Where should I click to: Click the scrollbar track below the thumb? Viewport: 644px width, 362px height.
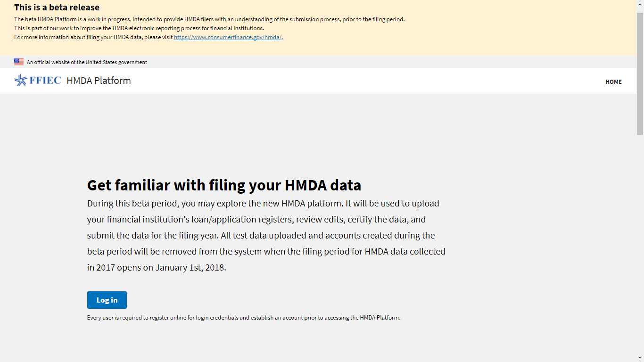(640, 236)
